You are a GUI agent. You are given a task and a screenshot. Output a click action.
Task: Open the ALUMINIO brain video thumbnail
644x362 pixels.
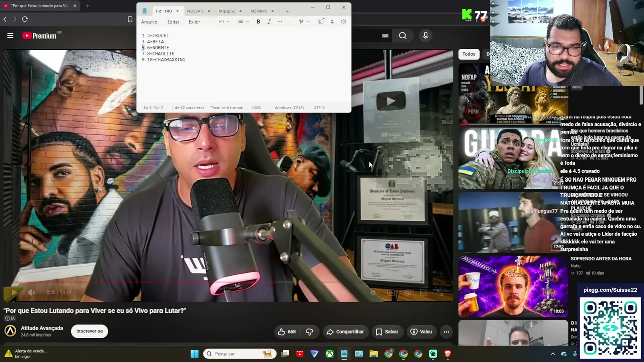513,287
